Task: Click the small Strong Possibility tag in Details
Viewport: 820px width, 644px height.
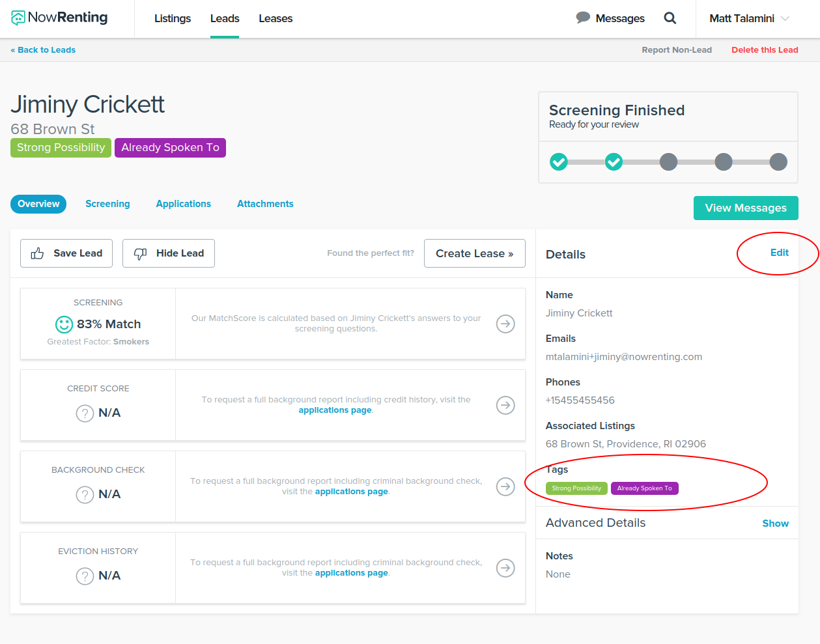Action: tap(576, 488)
